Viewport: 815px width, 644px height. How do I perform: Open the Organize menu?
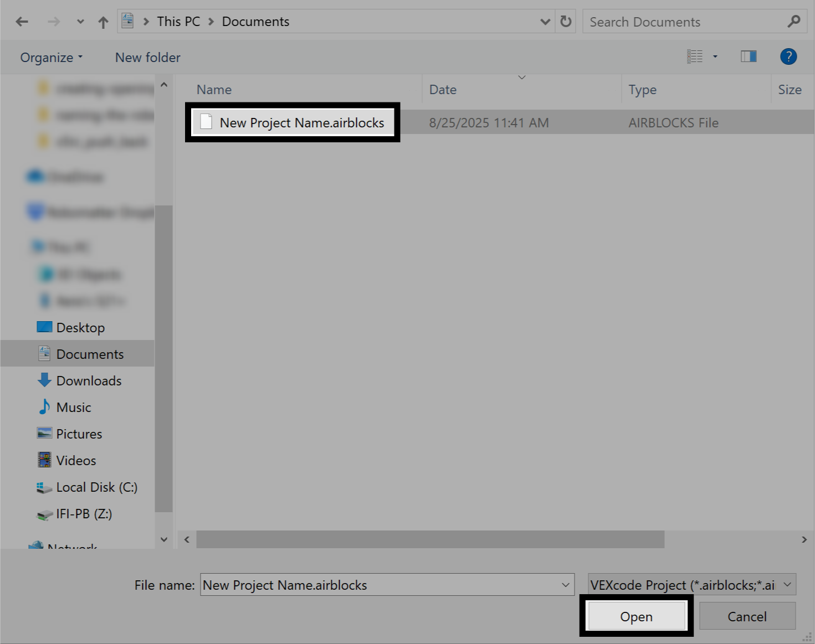tap(50, 56)
